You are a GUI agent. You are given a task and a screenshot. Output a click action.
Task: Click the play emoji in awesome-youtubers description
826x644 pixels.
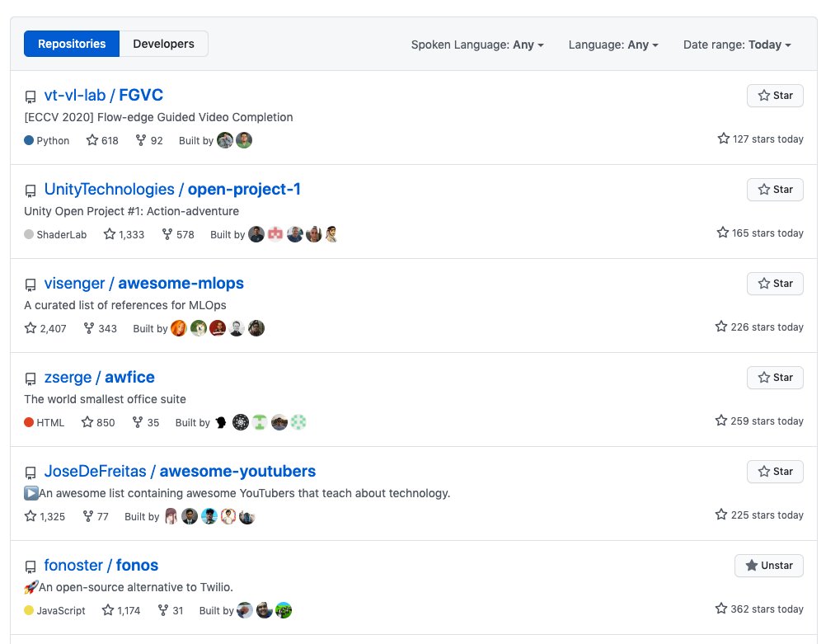coord(31,493)
